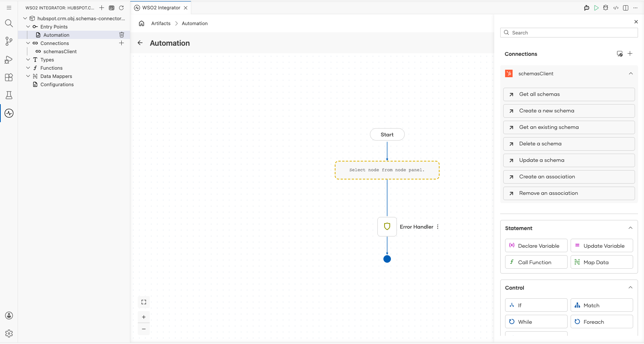The height and width of the screenshot is (344, 644).
Task: Click the Artifacts breadcrumb
Action: click(161, 23)
